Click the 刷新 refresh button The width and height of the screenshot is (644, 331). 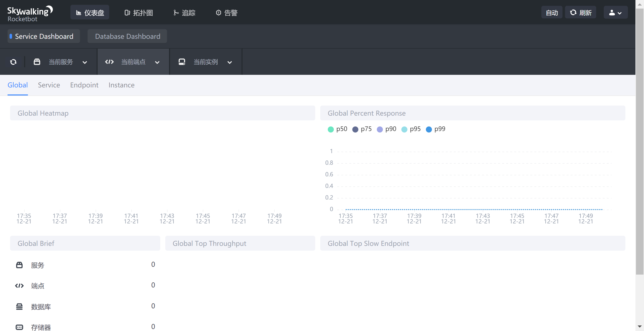click(x=581, y=12)
